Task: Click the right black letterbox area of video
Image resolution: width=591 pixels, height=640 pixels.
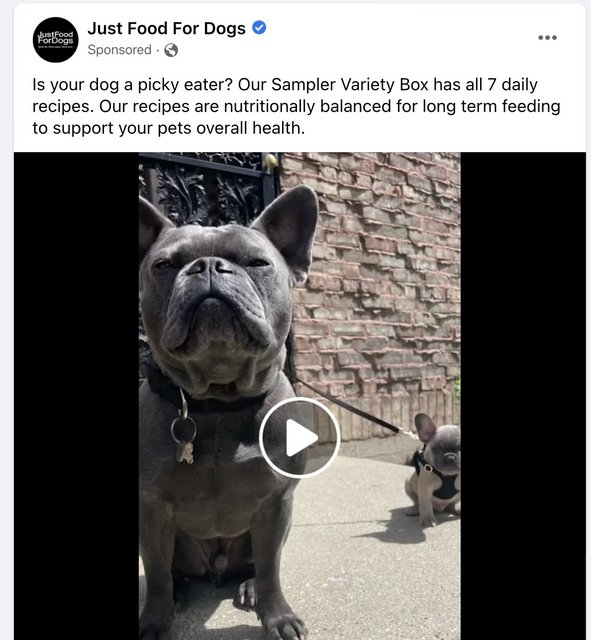Action: [523, 396]
